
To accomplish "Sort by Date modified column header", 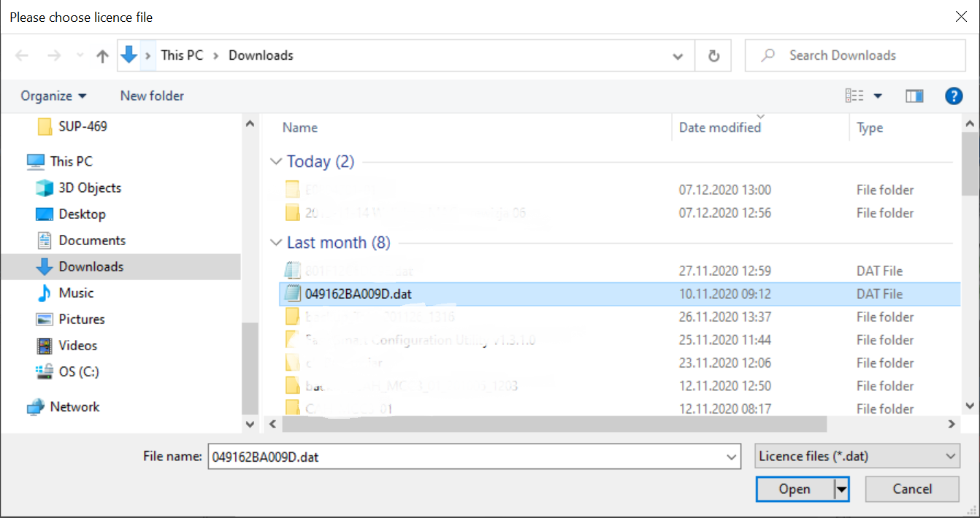I will (x=719, y=128).
